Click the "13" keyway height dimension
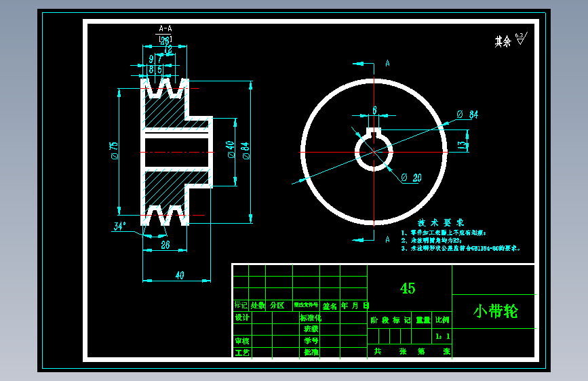 click(463, 144)
